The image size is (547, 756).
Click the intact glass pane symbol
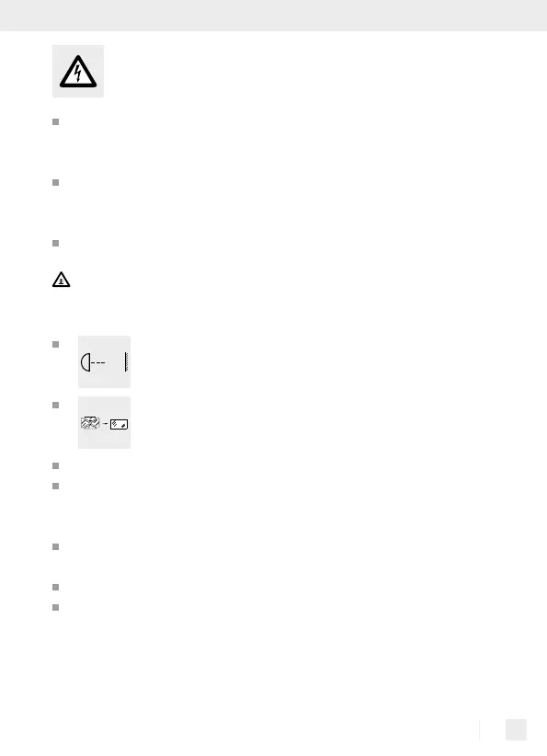pyautogui.click(x=119, y=424)
